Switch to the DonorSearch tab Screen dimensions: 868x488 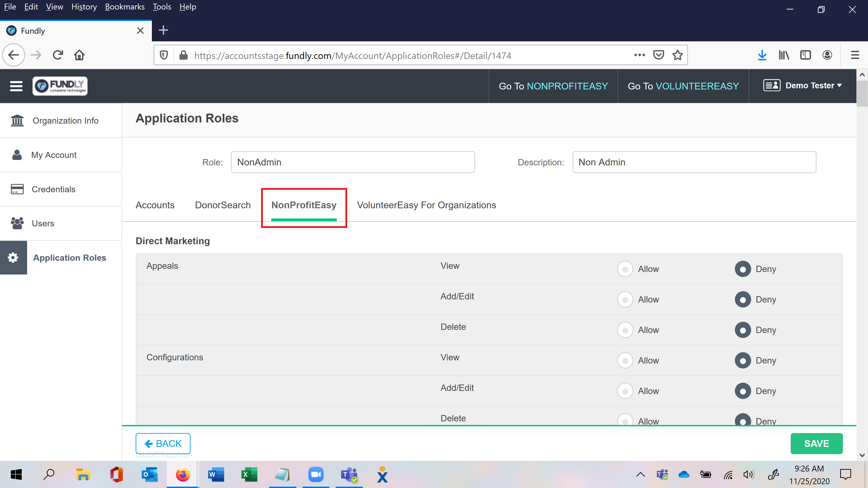tap(223, 205)
